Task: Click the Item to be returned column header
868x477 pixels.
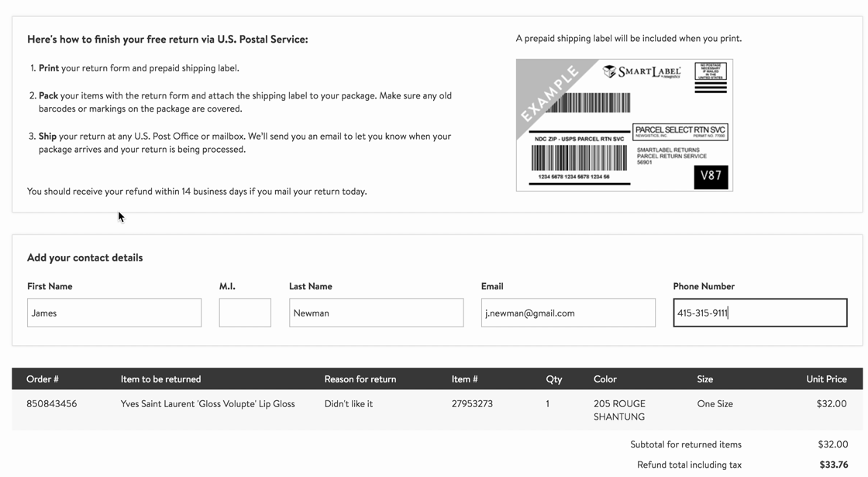Action: (160, 379)
